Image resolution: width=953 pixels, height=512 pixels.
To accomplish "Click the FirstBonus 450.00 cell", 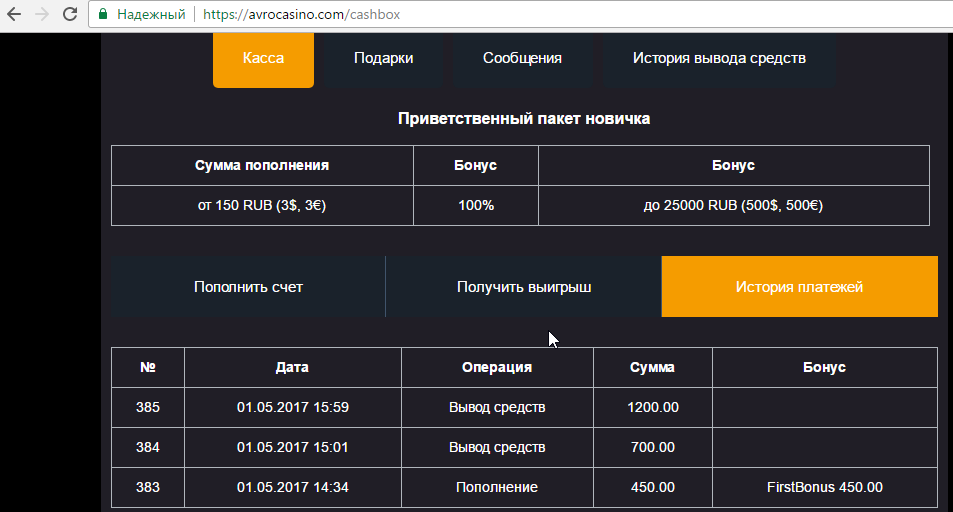I will tap(824, 487).
